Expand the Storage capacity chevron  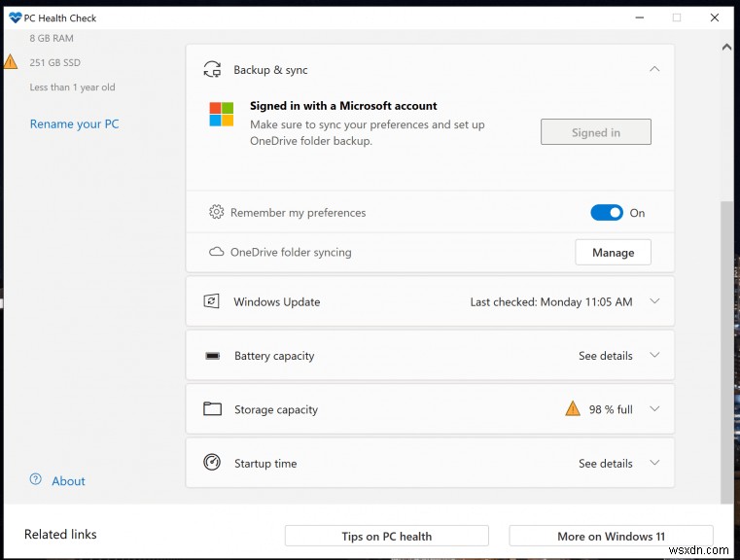[x=654, y=408]
